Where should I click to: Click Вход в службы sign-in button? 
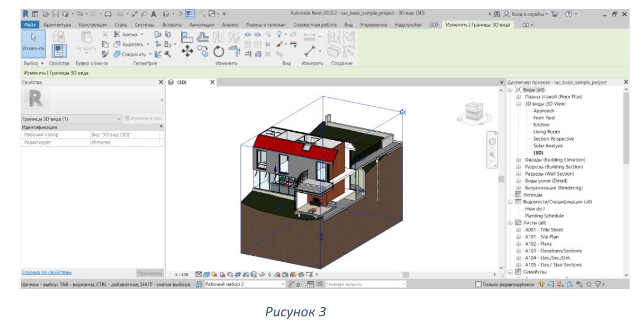click(526, 14)
